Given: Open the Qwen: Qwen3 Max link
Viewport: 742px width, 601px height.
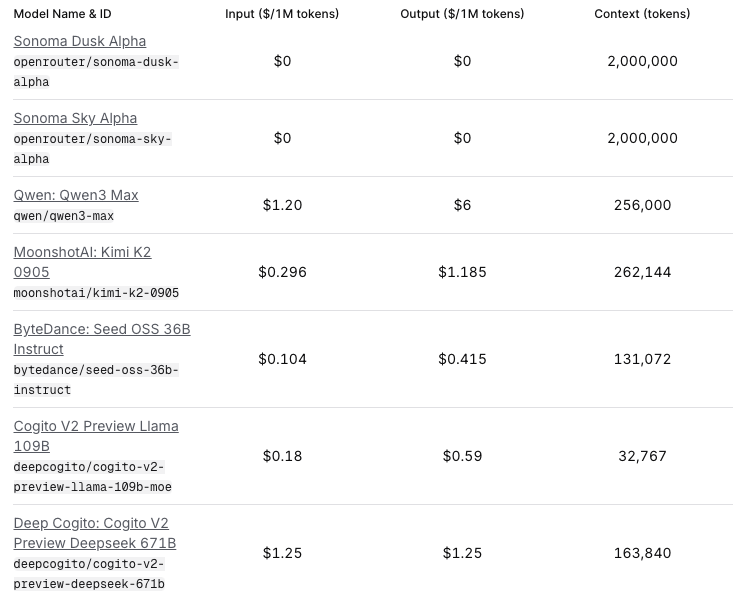Looking at the screenshot, I should pos(76,195).
